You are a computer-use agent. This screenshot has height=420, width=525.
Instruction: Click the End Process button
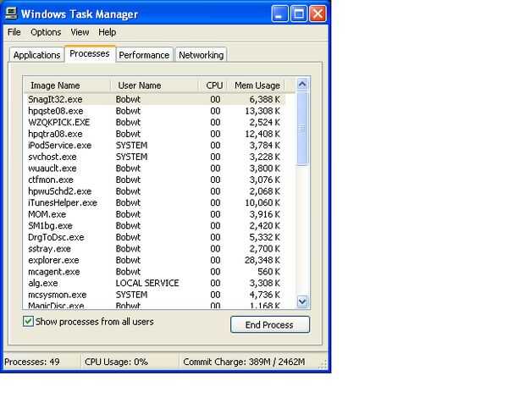click(x=270, y=324)
